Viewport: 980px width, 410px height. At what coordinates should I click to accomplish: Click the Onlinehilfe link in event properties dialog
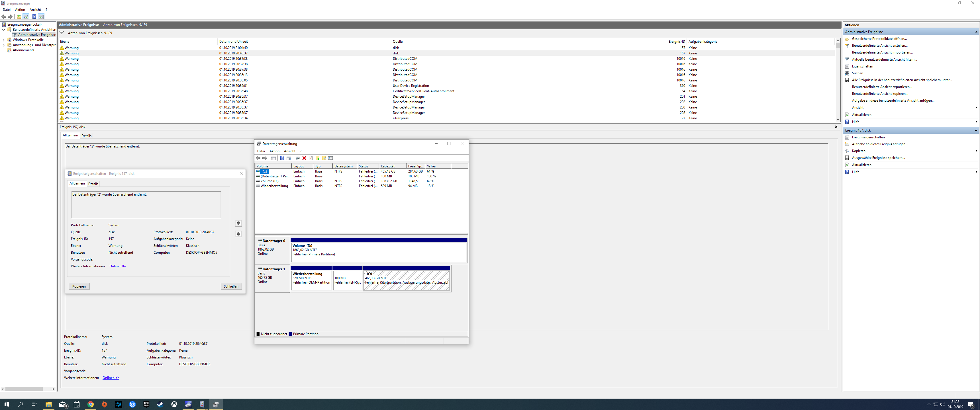point(118,266)
